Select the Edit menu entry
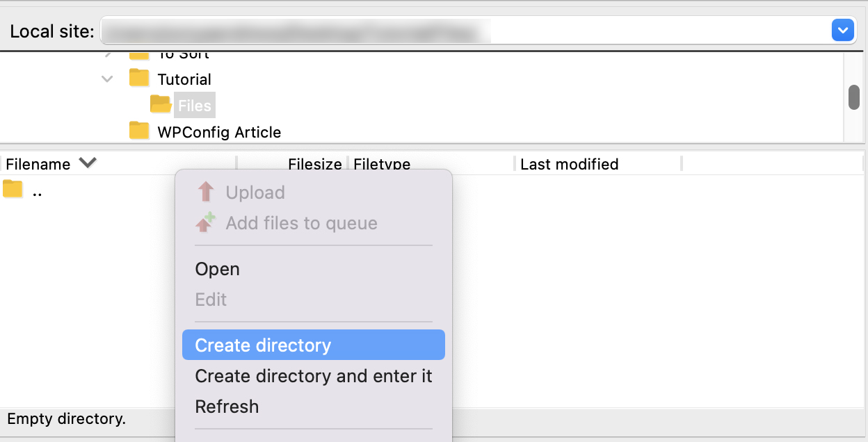Screen dimensions: 868x442 tap(211, 300)
